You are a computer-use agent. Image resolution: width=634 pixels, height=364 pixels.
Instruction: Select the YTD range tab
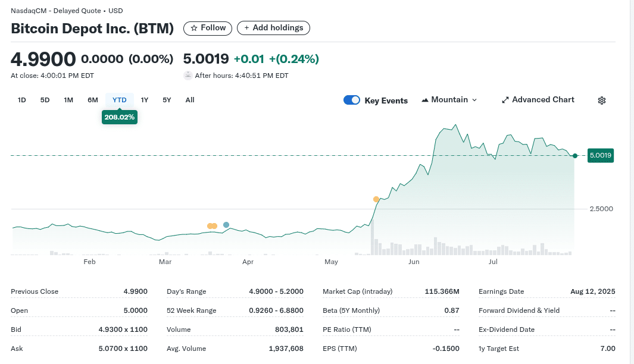(x=119, y=100)
